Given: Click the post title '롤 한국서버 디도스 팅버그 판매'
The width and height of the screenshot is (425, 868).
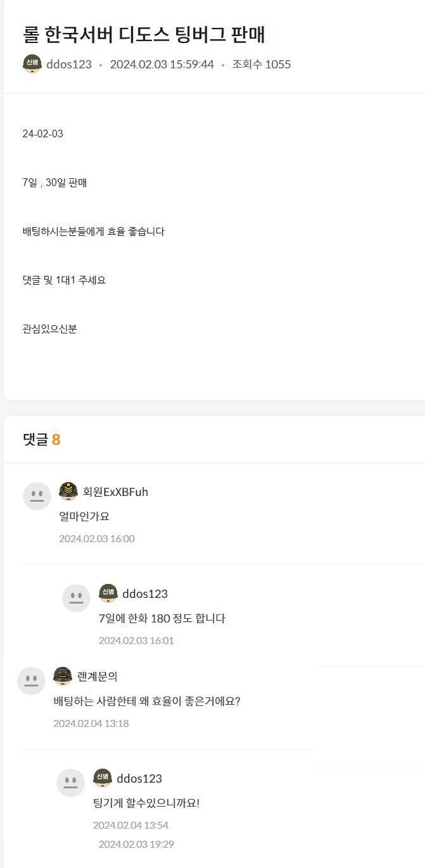Looking at the screenshot, I should point(144,35).
